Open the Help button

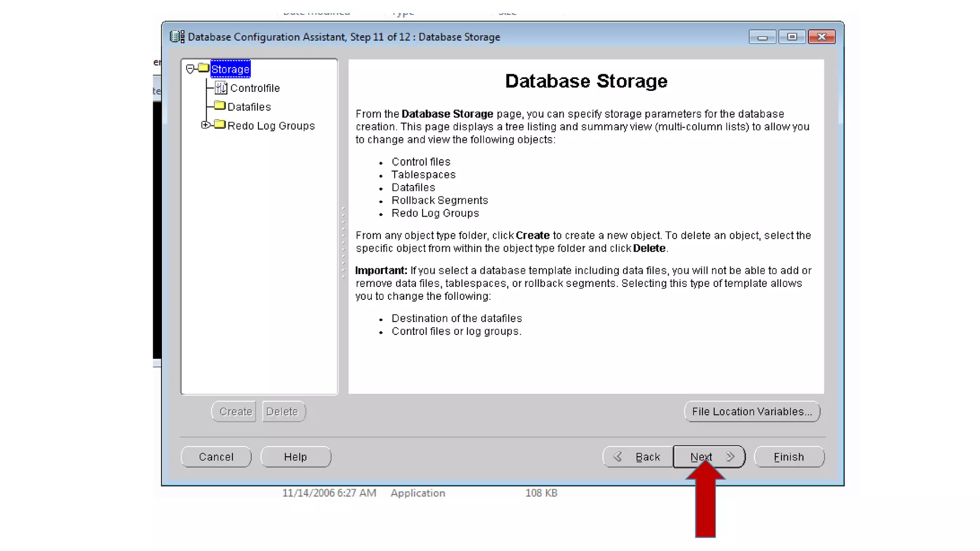pyautogui.click(x=295, y=457)
